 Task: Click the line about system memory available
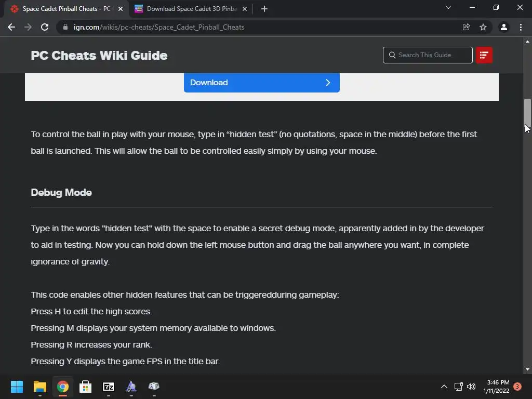(153, 328)
